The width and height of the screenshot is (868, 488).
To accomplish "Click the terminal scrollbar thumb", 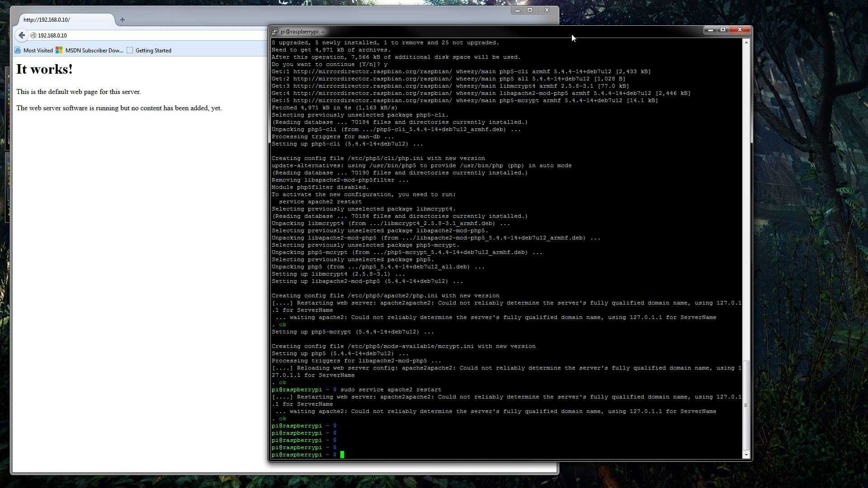I will (x=746, y=405).
